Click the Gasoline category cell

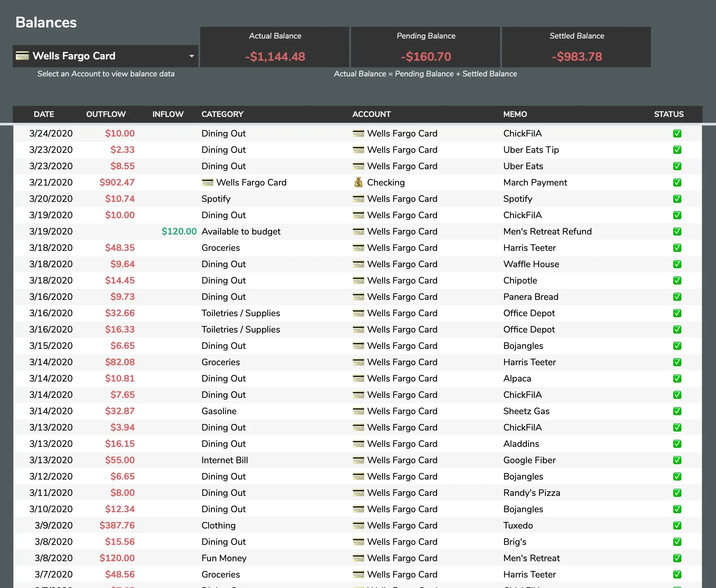point(219,411)
